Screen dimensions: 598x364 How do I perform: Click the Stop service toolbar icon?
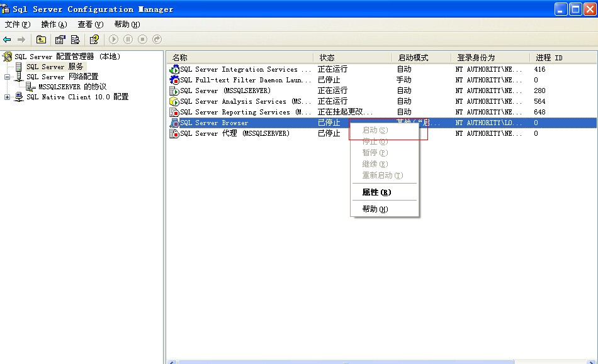point(143,39)
